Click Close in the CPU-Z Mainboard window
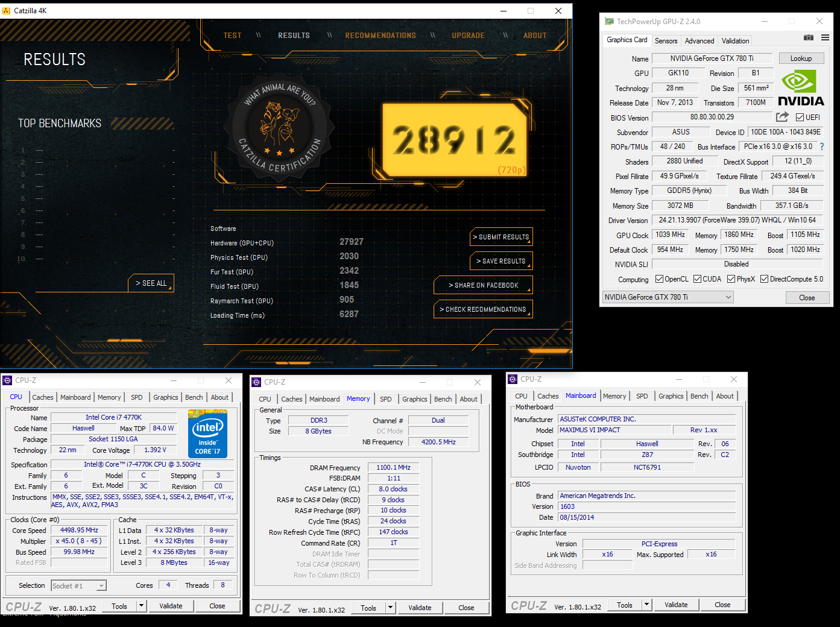The height and width of the screenshot is (627, 840). pyautogui.click(x=722, y=605)
